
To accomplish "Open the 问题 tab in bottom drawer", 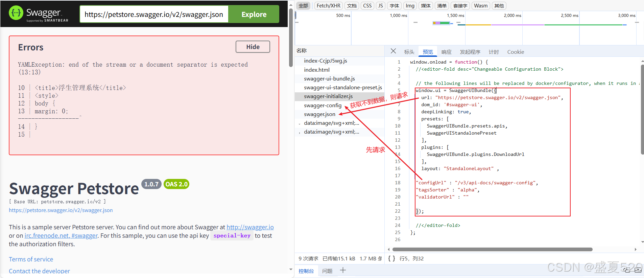I will 327,271.
